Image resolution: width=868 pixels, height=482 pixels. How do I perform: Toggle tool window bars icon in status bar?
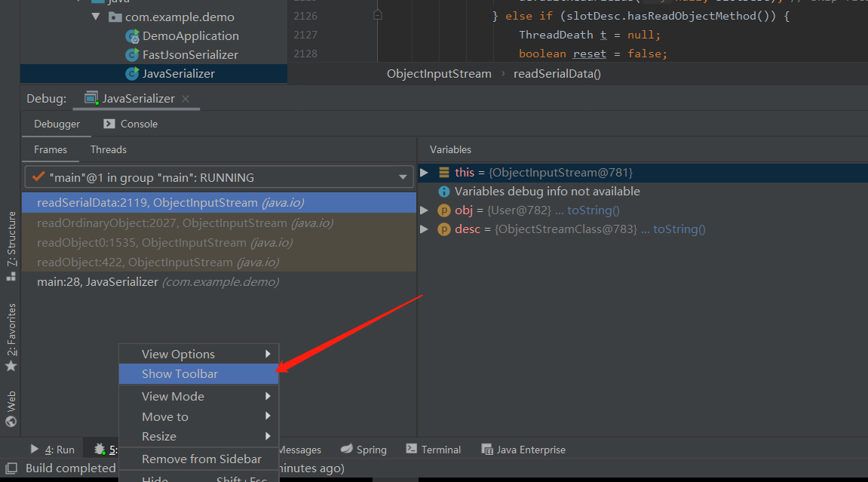point(11,468)
